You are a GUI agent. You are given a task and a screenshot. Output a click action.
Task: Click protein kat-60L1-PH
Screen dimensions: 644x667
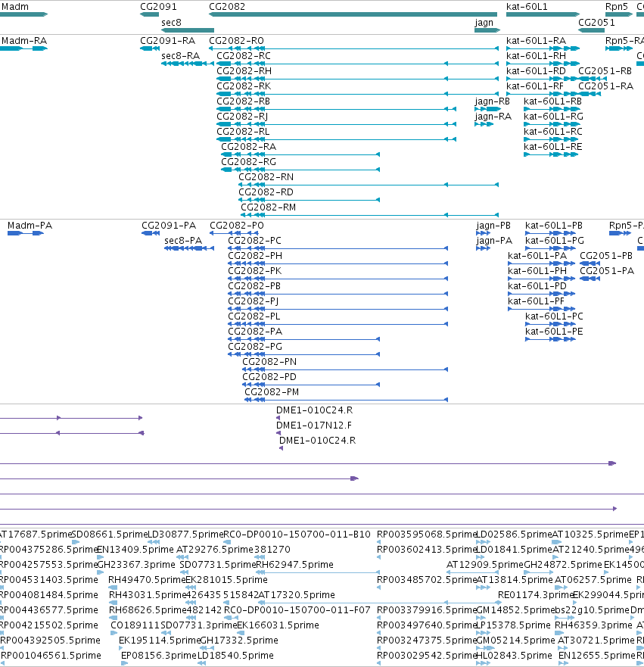(x=537, y=271)
